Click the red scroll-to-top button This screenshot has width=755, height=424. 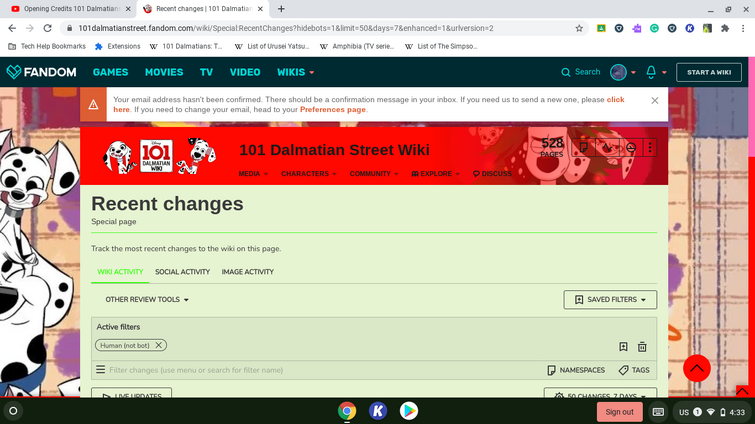pos(697,368)
